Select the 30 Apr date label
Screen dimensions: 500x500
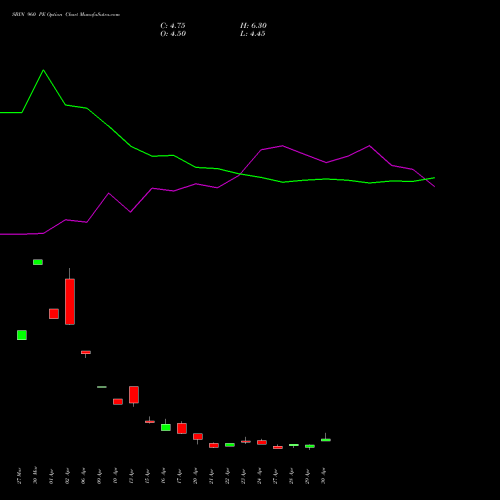tap(323, 476)
